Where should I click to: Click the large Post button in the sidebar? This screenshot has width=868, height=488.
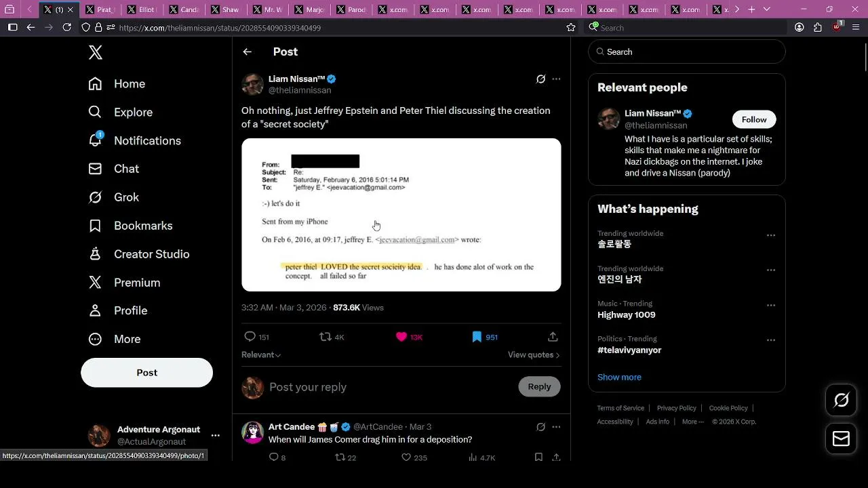point(146,373)
